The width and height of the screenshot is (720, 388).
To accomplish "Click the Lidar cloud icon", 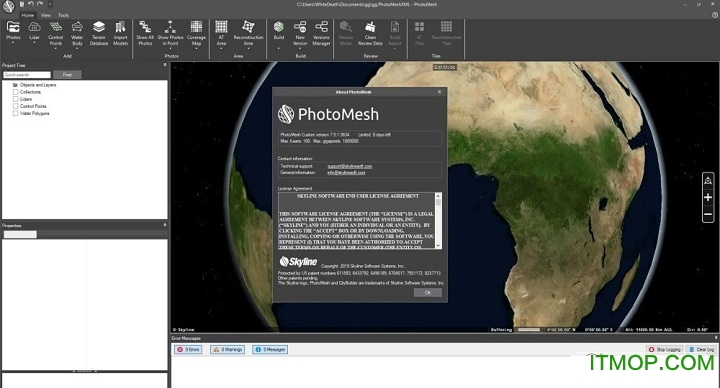I will (x=34, y=27).
